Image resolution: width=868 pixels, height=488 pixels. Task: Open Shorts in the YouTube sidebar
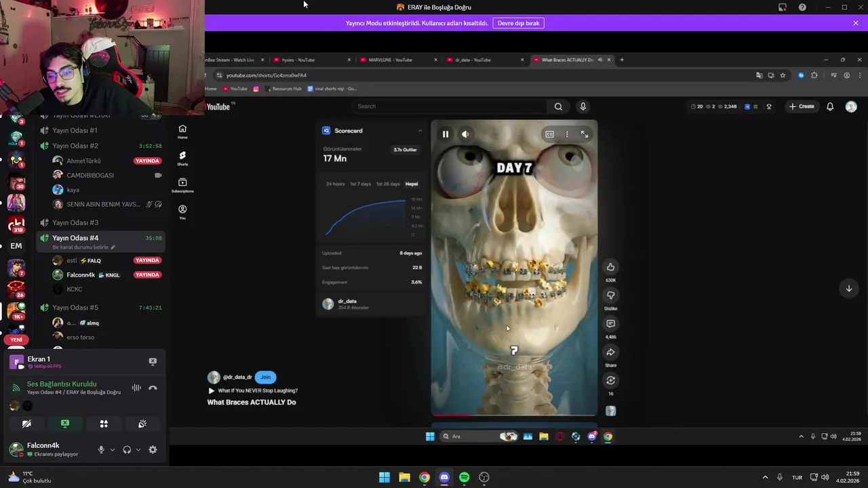182,159
